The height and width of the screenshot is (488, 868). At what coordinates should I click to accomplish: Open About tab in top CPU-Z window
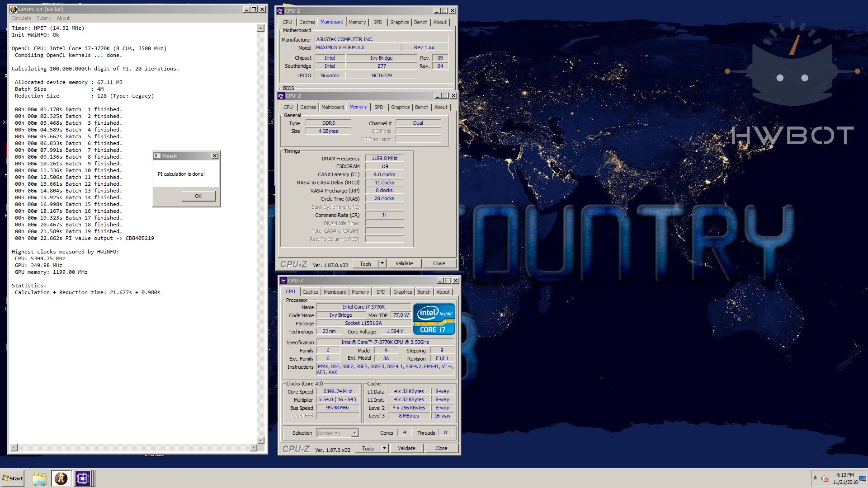tap(440, 22)
